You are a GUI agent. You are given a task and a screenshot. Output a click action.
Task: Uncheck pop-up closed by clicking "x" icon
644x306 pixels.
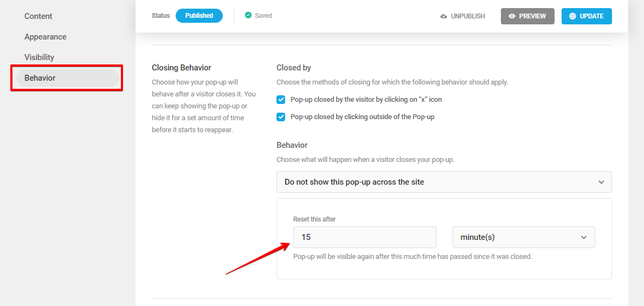(281, 100)
